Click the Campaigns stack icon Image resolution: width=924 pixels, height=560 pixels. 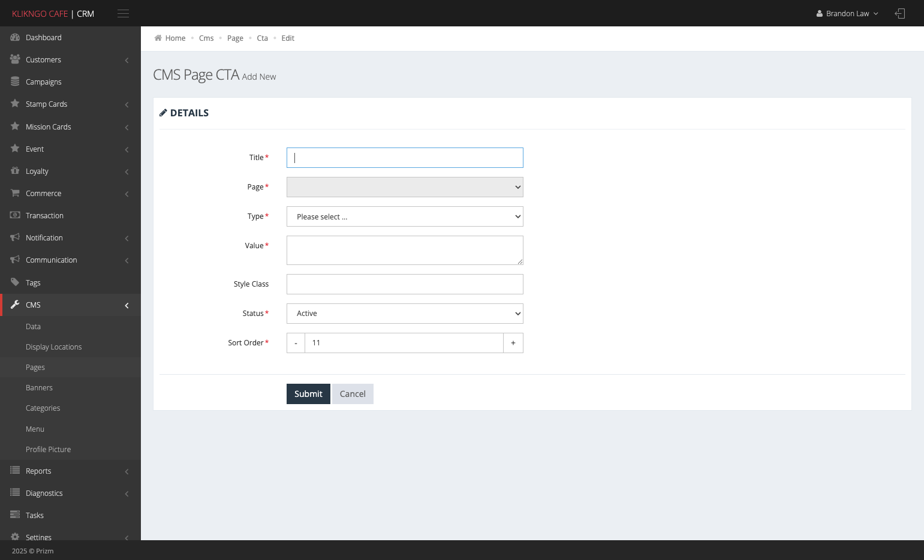point(15,82)
